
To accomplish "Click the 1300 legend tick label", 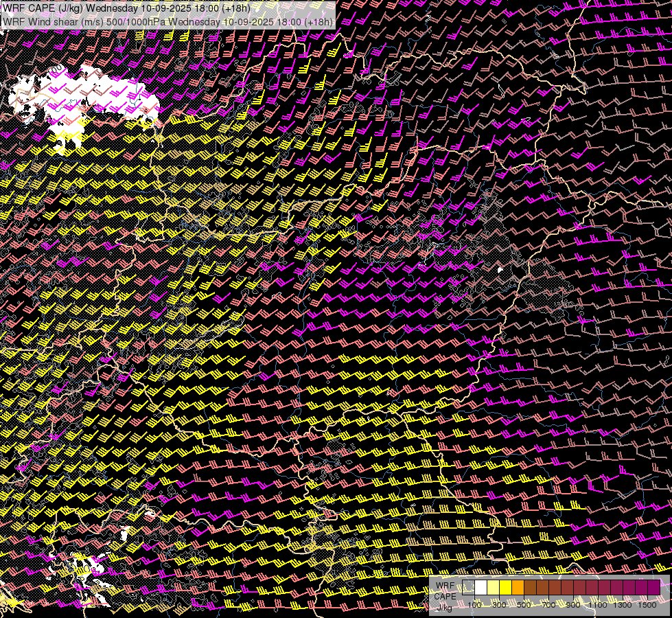I will (x=623, y=605).
